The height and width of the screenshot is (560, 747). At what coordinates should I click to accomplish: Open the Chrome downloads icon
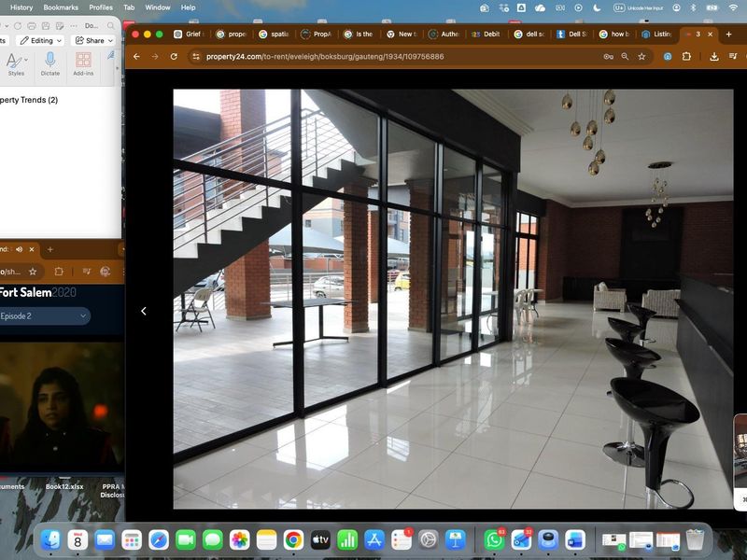coord(714,56)
